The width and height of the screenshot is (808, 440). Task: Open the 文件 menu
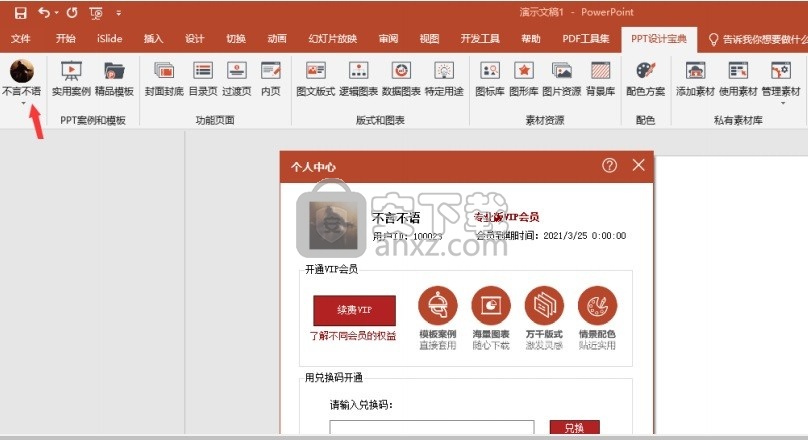point(21,39)
